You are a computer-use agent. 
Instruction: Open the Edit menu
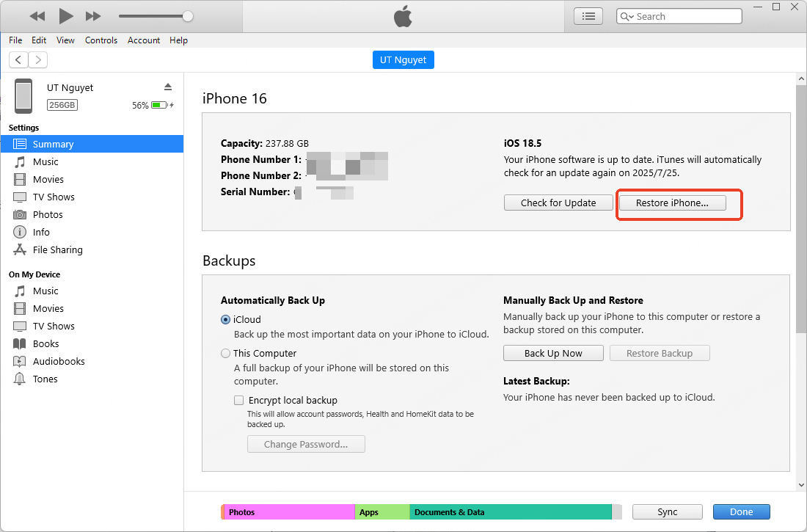39,40
